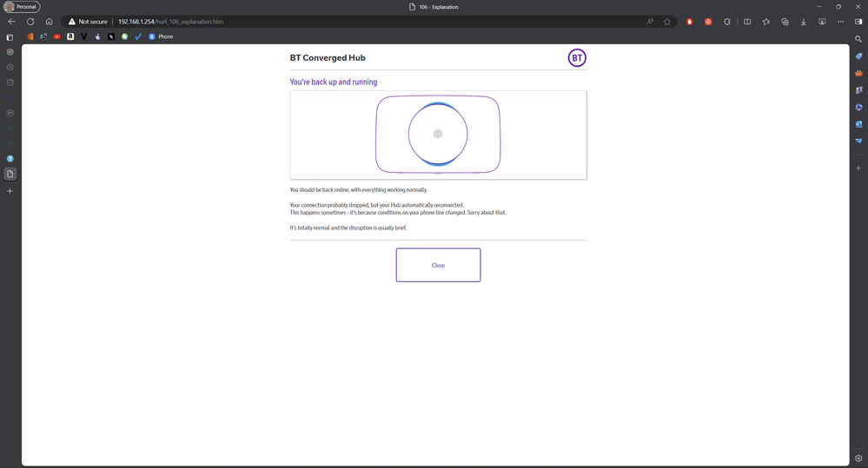
Task: Open the Downloads icon in toolbar
Action: tap(803, 22)
